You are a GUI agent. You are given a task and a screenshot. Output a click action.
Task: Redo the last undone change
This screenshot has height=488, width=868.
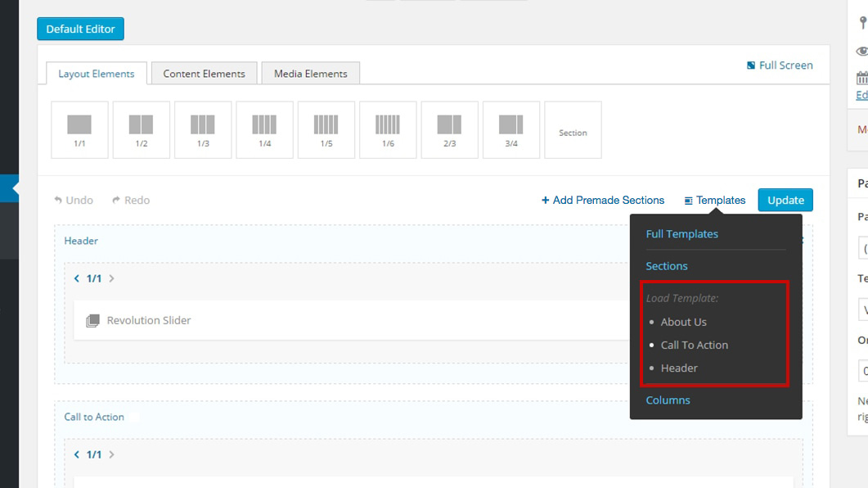click(131, 201)
